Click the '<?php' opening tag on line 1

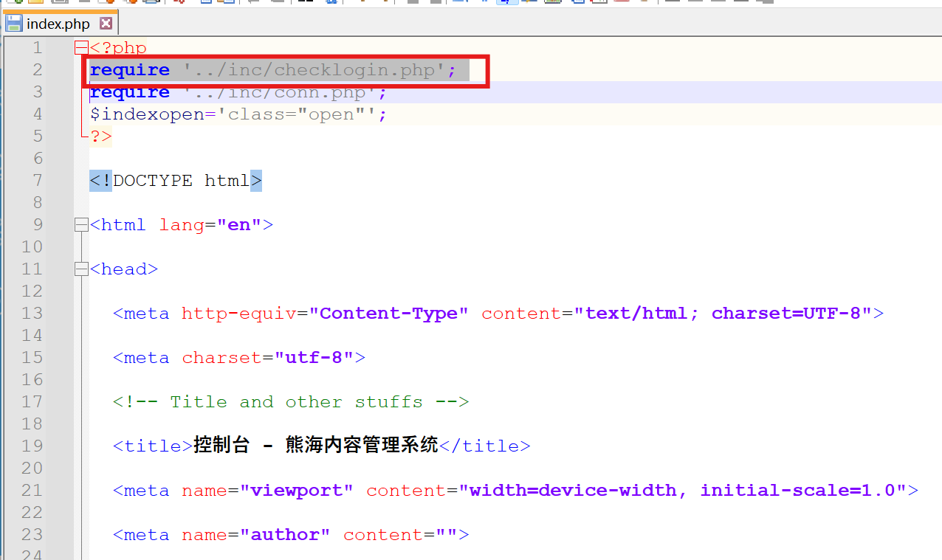118,48
